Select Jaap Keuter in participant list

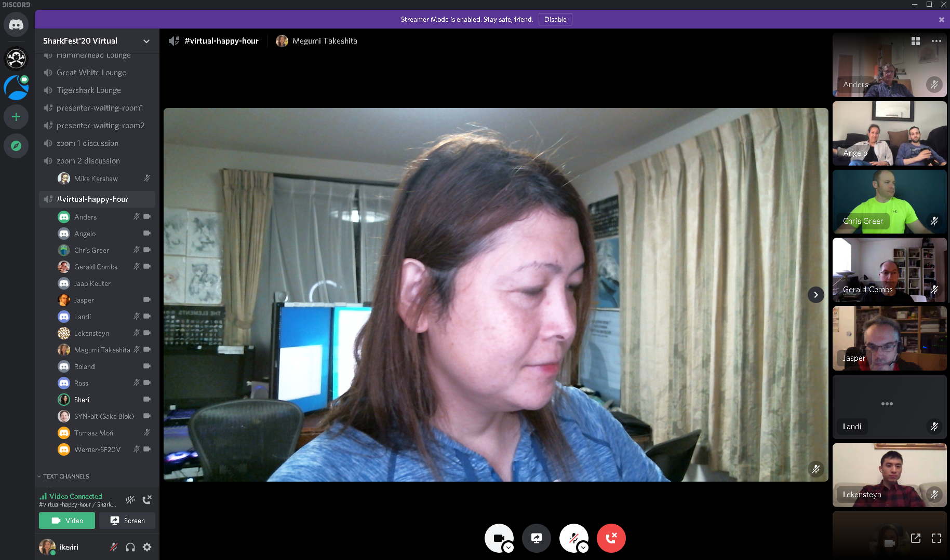(x=104, y=283)
